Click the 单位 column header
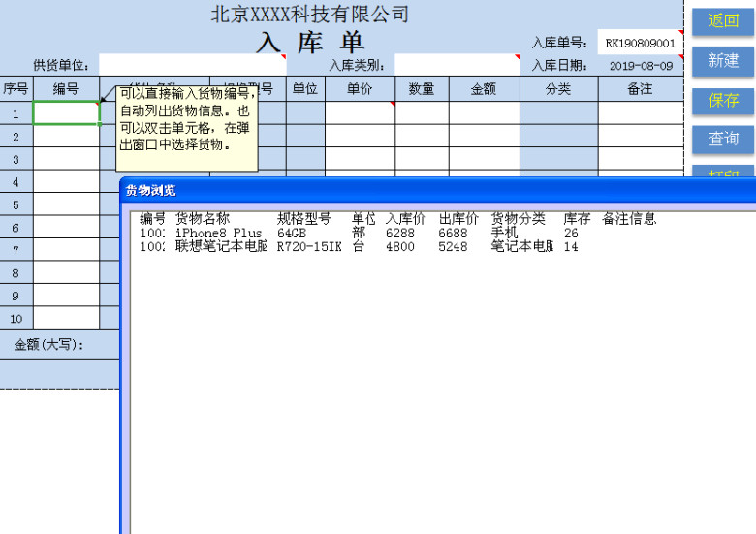The height and width of the screenshot is (534, 756). click(x=305, y=89)
